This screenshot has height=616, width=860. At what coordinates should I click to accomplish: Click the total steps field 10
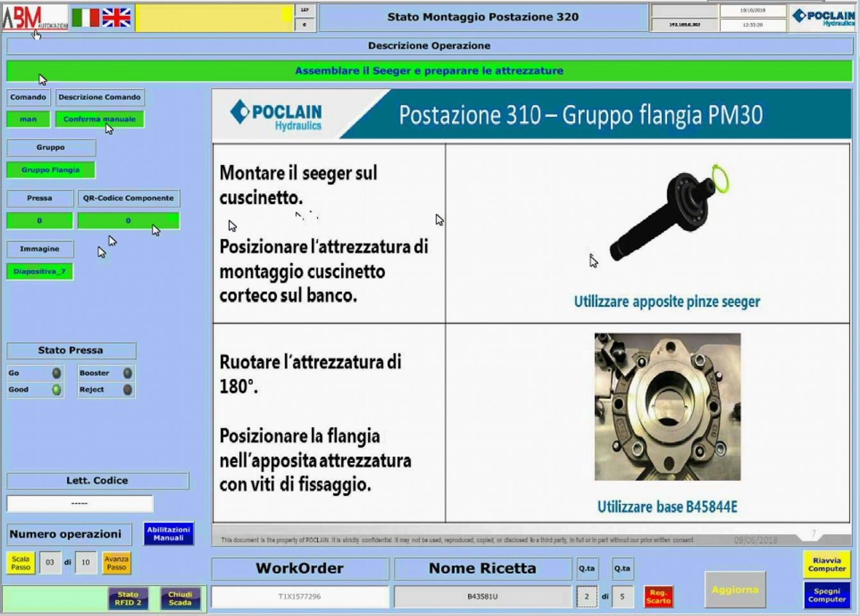click(x=85, y=563)
